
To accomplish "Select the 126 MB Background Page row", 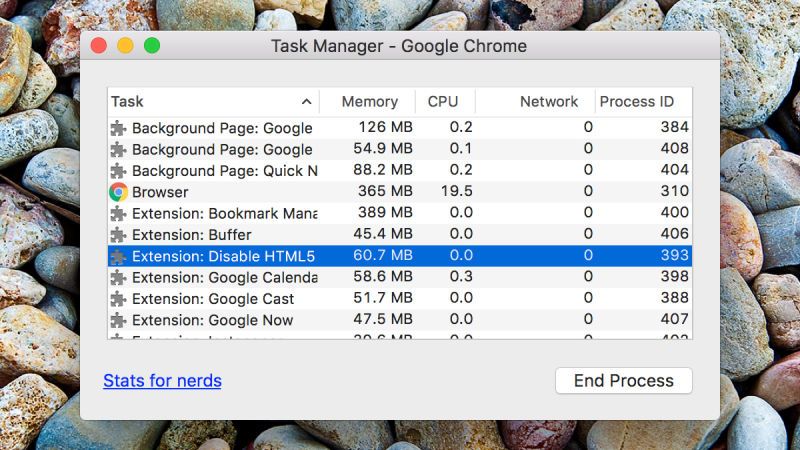I will [x=400, y=128].
